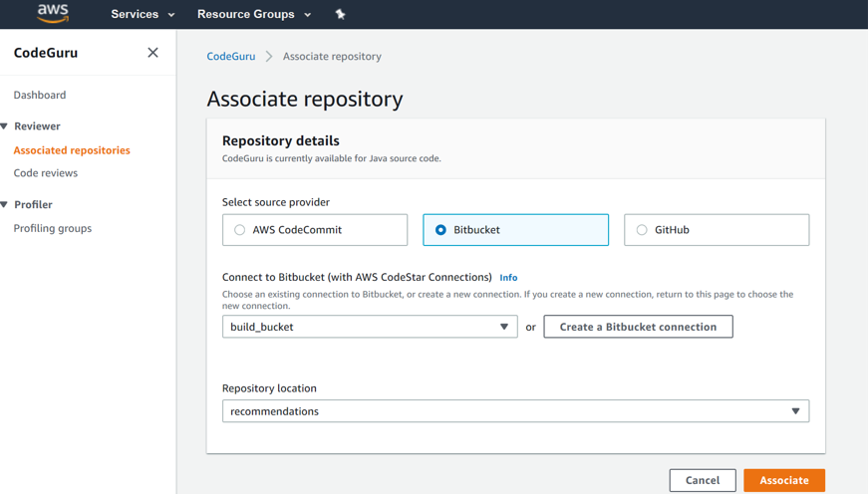Select Bitbucket as source provider
The image size is (868, 494).
coord(440,230)
